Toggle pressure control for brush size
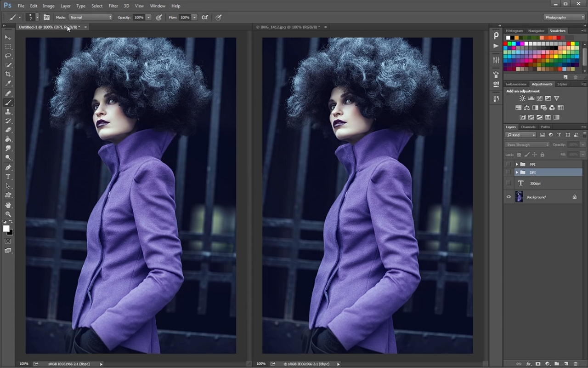The image size is (588, 368). coord(219,17)
